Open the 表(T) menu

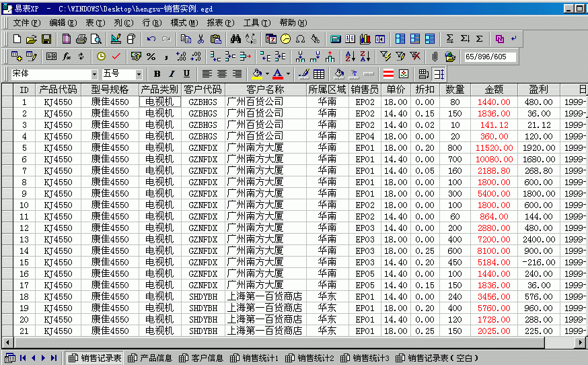pyautogui.click(x=96, y=23)
